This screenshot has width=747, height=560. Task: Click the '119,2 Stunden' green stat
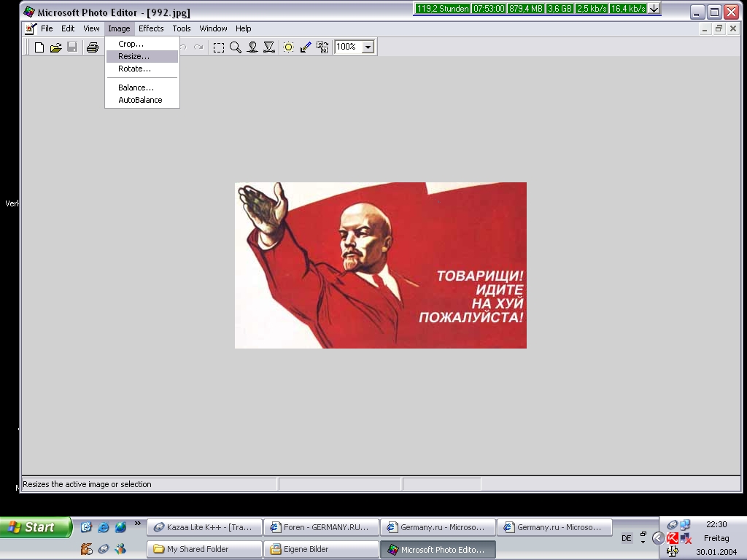click(x=443, y=9)
